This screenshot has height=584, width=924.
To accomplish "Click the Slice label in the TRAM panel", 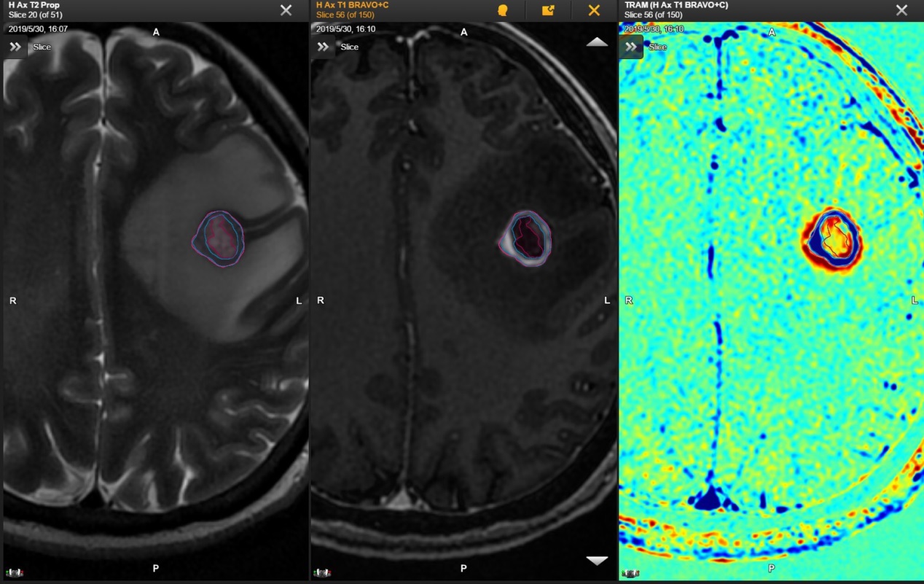I will tap(657, 47).
